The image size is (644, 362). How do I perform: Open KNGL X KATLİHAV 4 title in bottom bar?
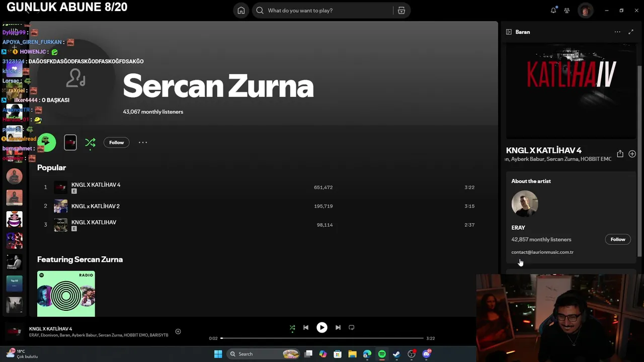(50, 329)
